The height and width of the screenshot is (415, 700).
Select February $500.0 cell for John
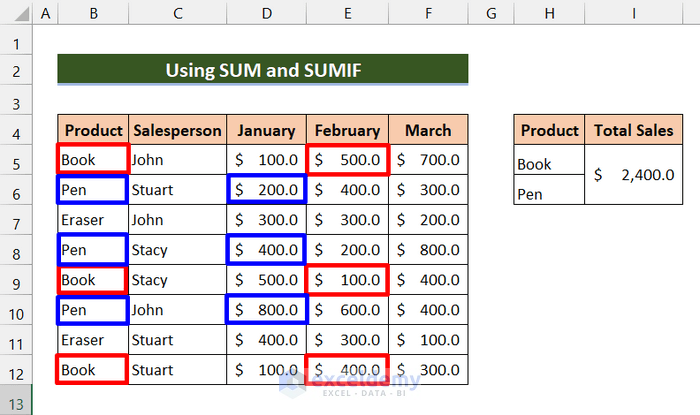coord(347,159)
